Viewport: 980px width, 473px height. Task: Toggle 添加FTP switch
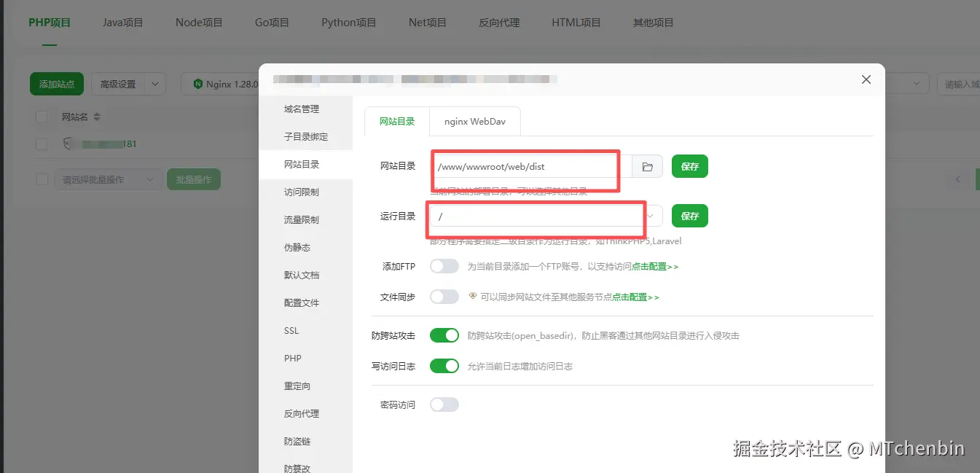point(444,266)
